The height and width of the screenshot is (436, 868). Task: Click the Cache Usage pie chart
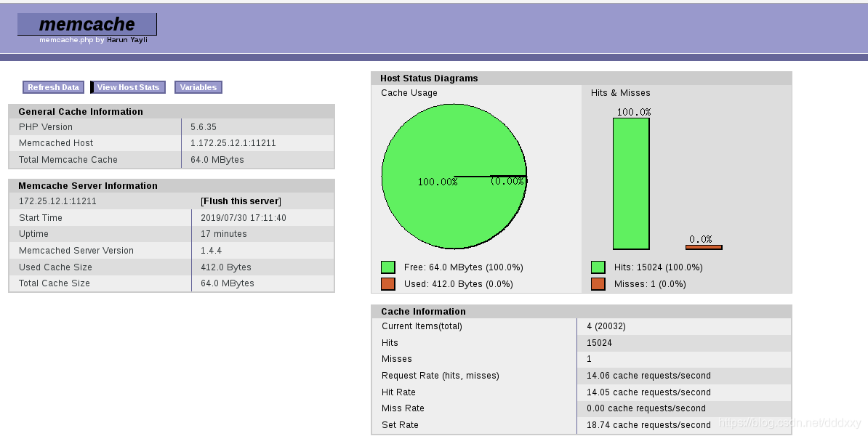point(454,177)
